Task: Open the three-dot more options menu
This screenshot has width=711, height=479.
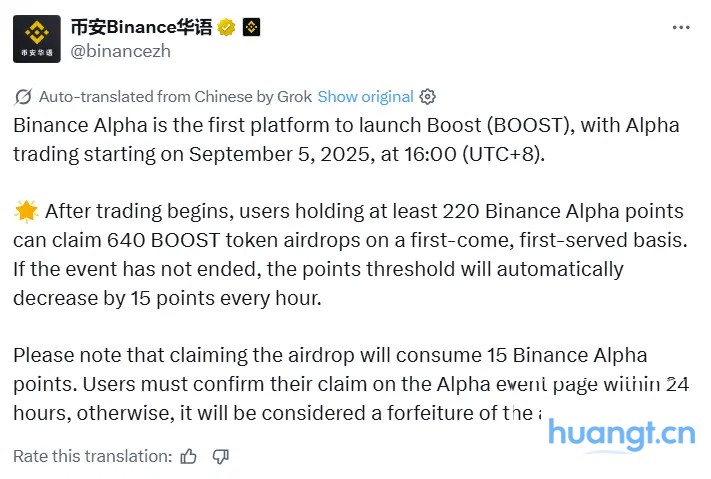Action: (x=681, y=27)
